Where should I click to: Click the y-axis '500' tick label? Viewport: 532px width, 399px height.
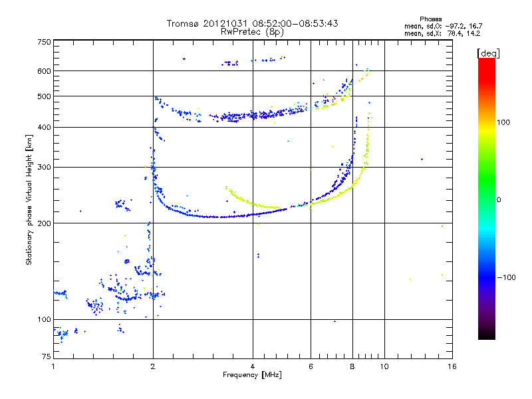[45, 96]
